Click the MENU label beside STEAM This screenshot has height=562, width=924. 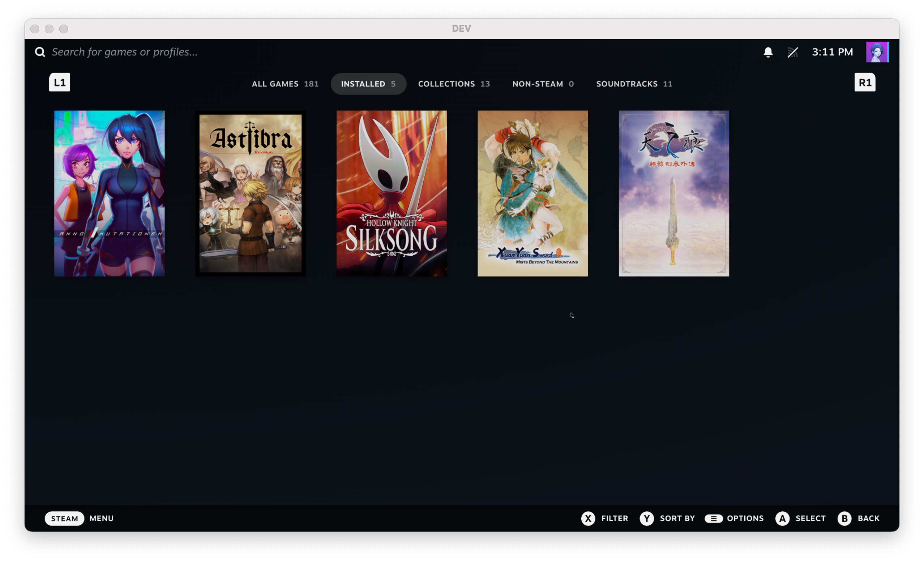pos(101,519)
